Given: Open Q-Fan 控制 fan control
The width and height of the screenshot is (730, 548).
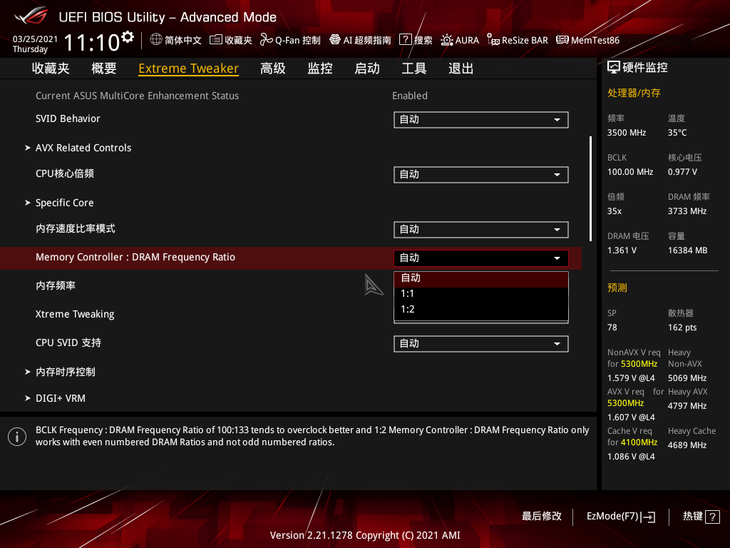Looking at the screenshot, I should coord(290,40).
